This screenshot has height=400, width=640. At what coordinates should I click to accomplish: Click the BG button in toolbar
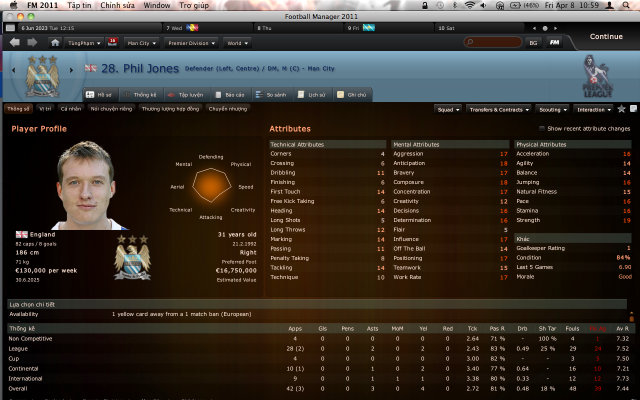[533, 42]
